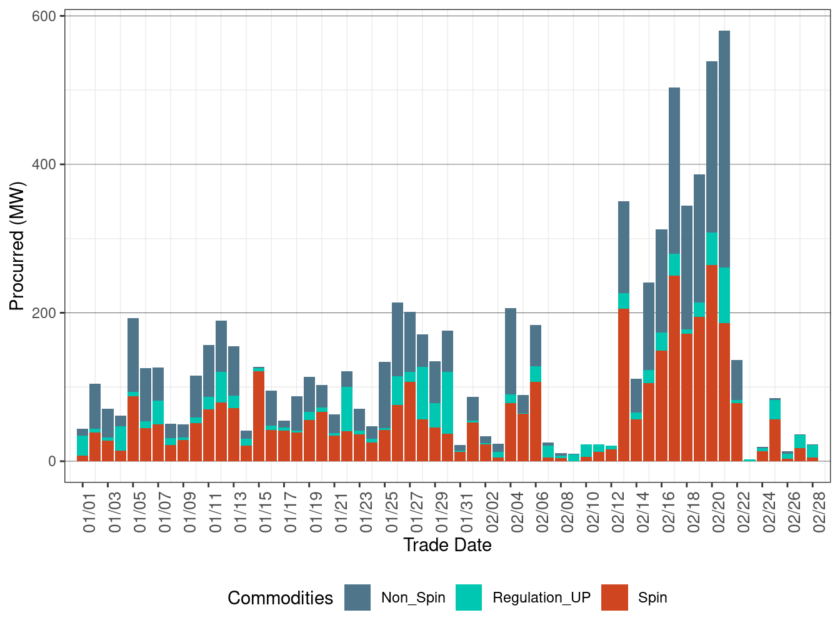Screen dimensions: 840x630
Task: Click the 01/29 date label
Action: point(442,512)
